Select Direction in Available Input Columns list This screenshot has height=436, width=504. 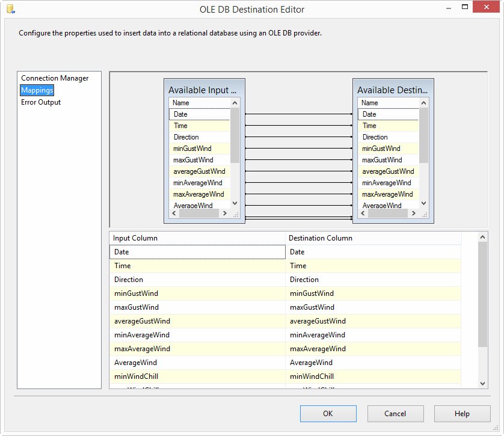(x=186, y=137)
